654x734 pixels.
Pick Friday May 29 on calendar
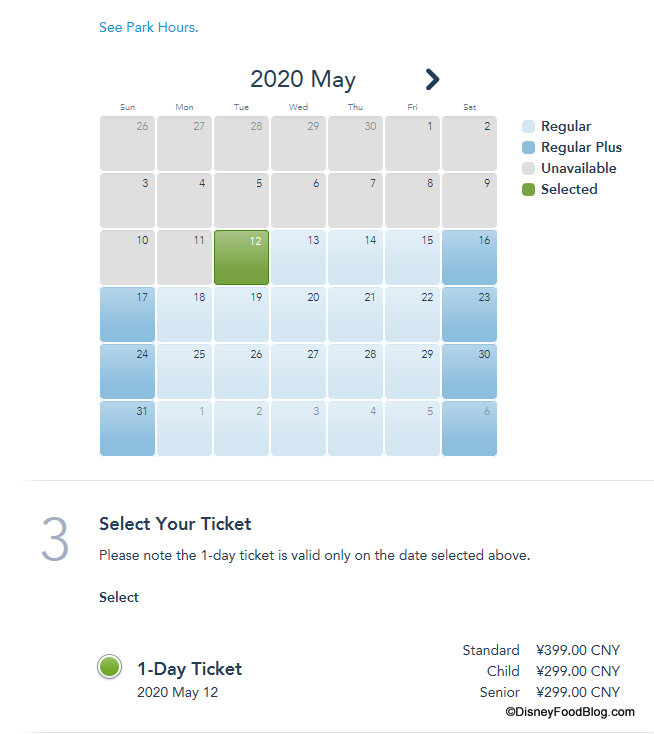point(412,371)
